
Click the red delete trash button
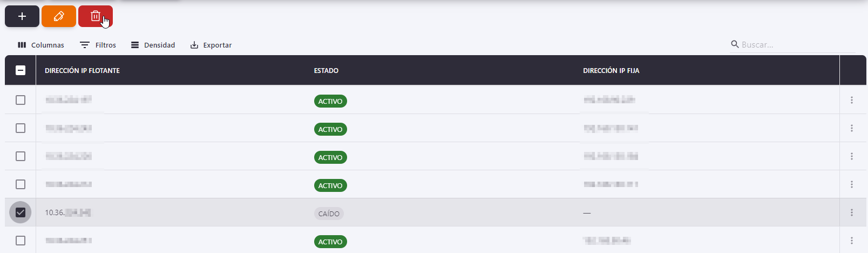coord(96,16)
